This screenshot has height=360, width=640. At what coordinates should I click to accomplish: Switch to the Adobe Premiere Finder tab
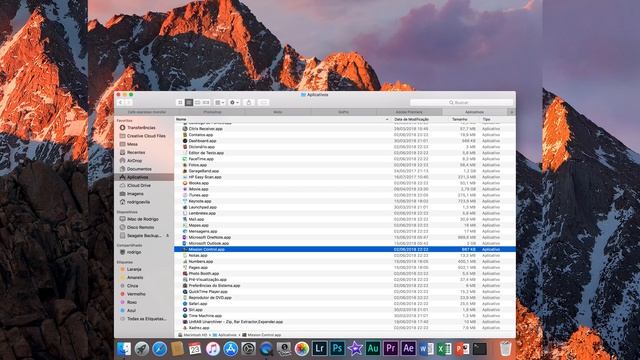pos(409,112)
